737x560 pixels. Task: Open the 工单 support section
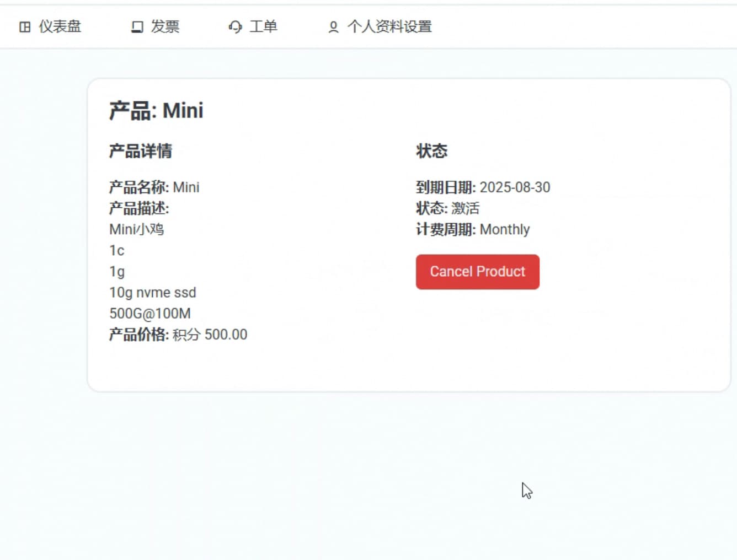point(253,26)
